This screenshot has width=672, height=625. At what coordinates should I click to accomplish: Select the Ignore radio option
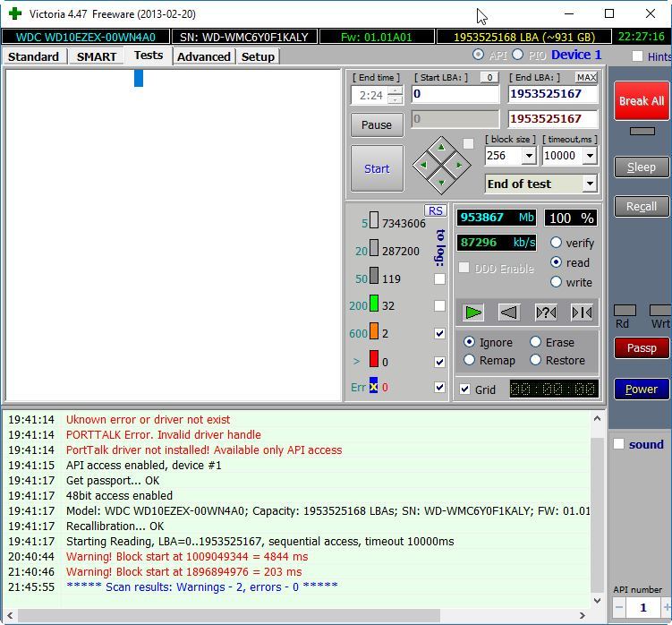click(469, 342)
